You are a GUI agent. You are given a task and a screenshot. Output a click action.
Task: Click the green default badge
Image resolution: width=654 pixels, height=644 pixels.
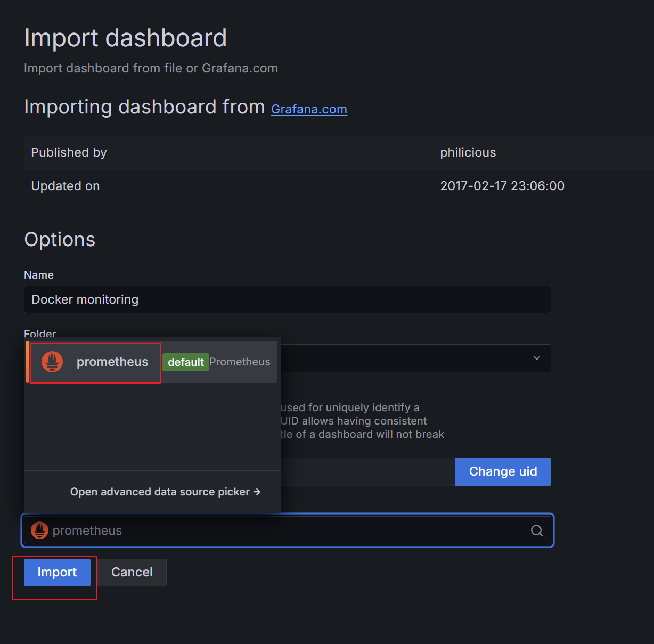coord(186,362)
